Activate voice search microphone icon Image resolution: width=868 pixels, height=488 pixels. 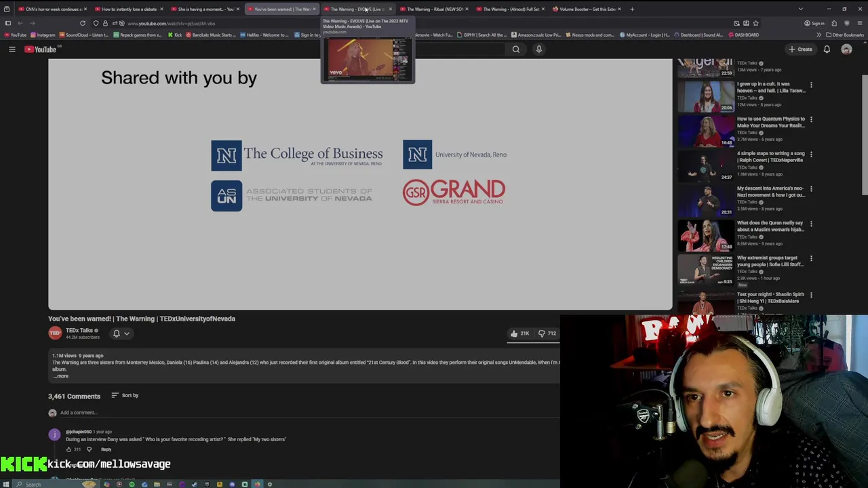[x=539, y=49]
